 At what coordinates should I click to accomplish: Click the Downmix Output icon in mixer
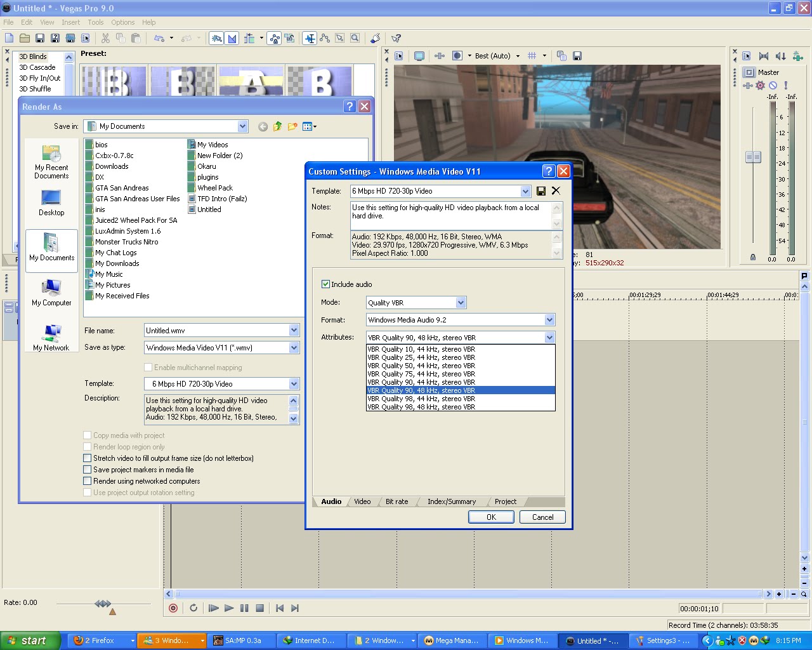click(764, 56)
